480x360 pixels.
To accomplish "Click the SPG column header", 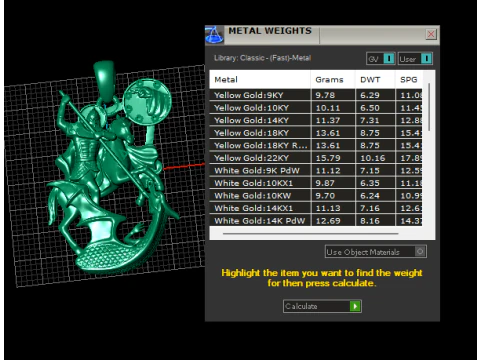I will click(x=409, y=80).
